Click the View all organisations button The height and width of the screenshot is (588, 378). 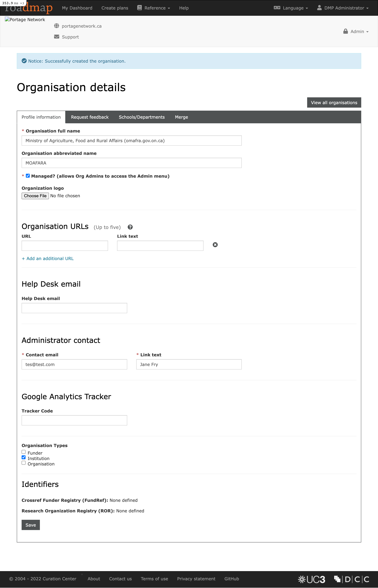334,102
